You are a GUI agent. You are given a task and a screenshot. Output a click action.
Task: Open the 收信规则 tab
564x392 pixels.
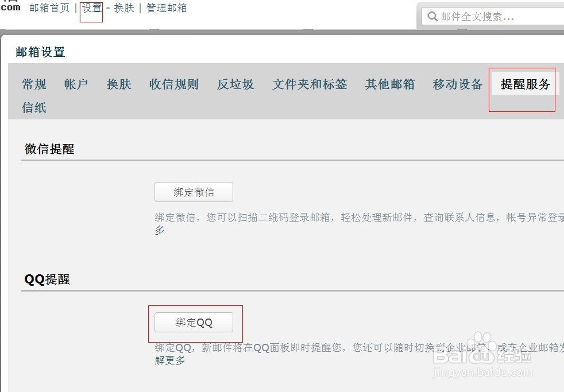[173, 84]
